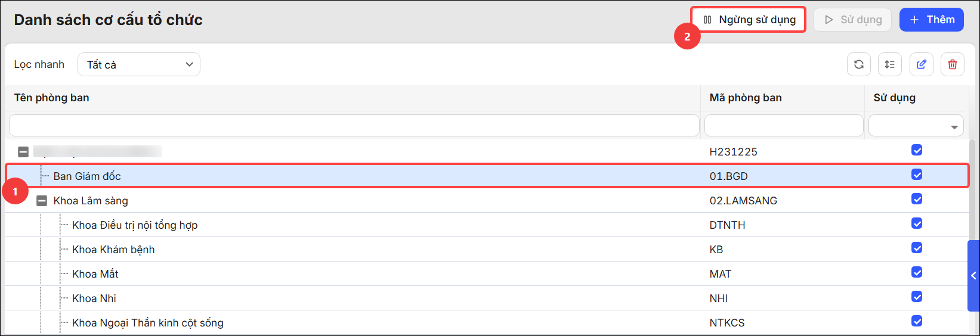980x336 pixels.
Task: Open side panel with blue chevron tab
Action: pos(973,276)
